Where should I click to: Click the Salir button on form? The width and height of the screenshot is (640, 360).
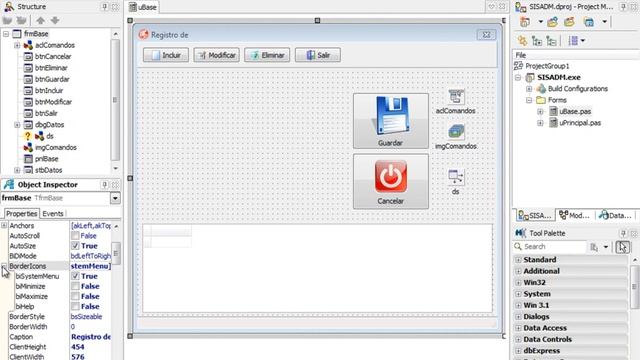318,55
